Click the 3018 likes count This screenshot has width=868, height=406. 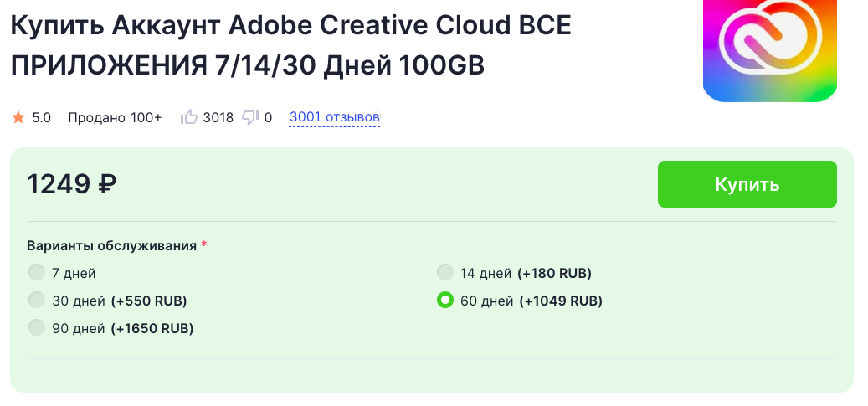[x=218, y=118]
